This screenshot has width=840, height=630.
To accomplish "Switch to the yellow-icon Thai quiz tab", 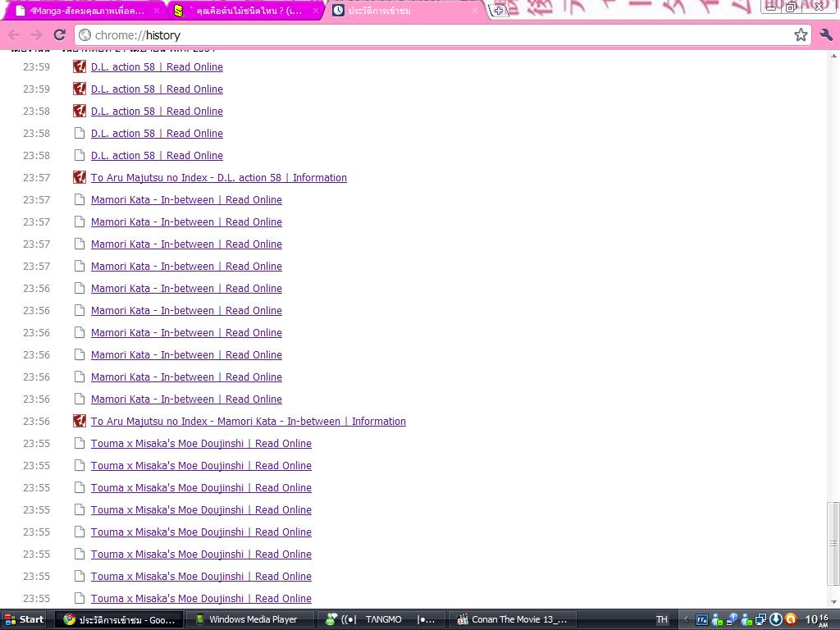I will coord(246,11).
